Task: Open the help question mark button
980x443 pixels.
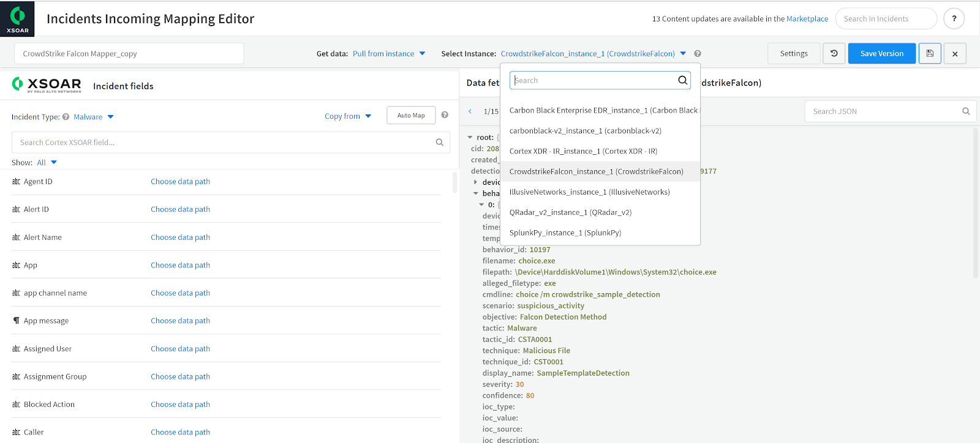Action: (954, 19)
